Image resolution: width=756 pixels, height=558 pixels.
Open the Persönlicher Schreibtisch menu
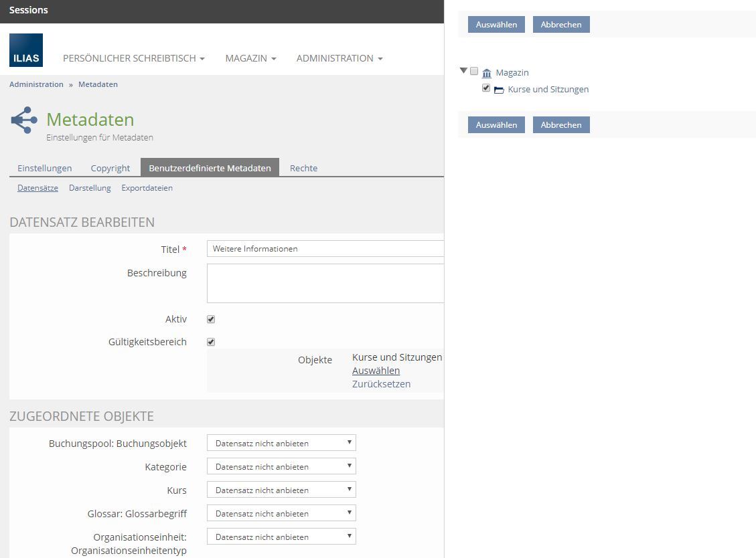(x=133, y=58)
